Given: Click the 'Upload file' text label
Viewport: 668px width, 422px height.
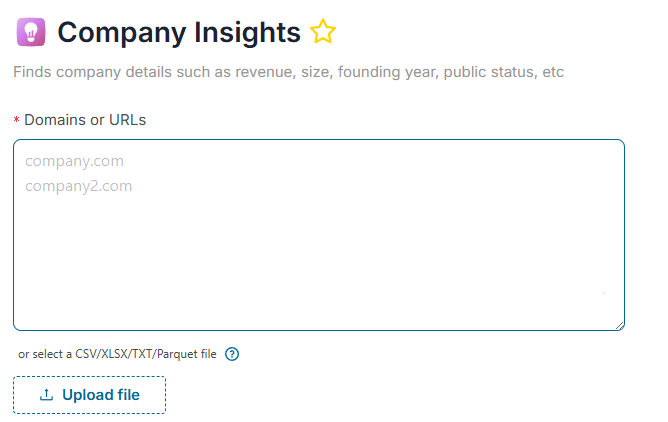Looking at the screenshot, I should point(101,395).
